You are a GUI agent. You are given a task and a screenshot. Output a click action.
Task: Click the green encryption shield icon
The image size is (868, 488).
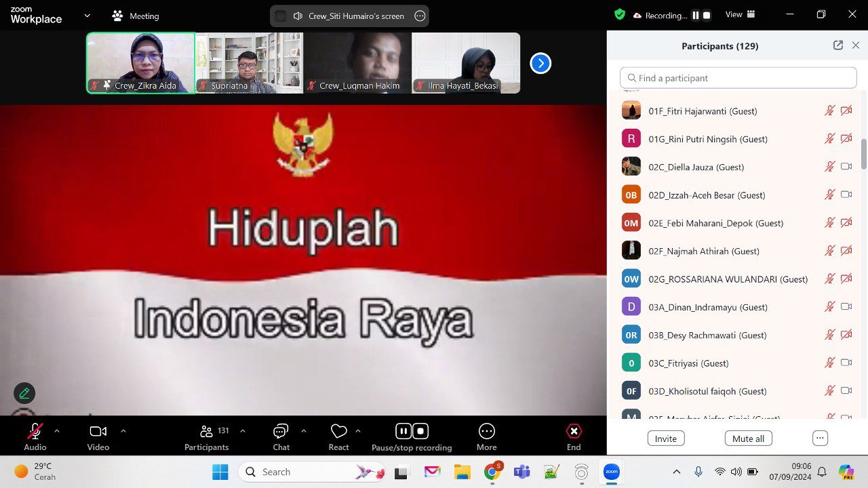(620, 15)
